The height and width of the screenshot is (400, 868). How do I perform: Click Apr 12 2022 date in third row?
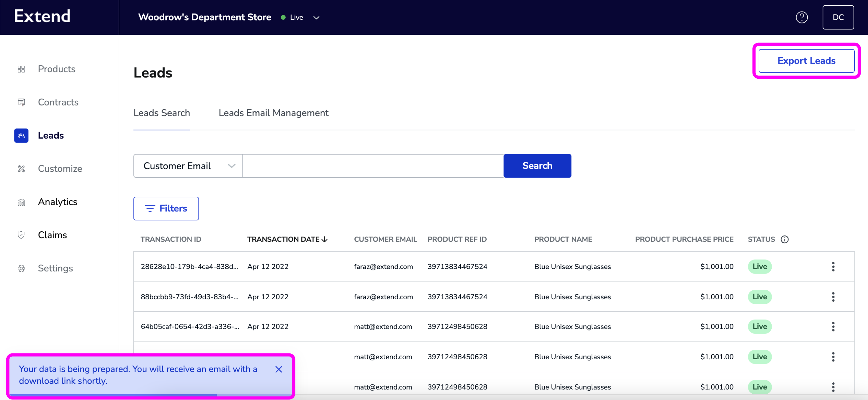pos(268,327)
